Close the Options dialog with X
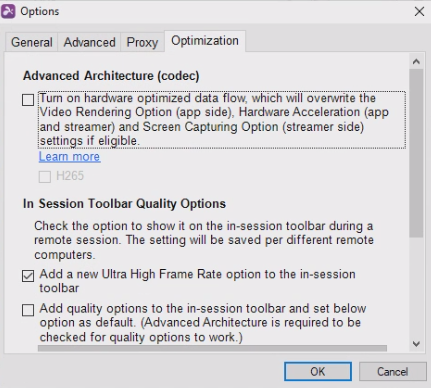 tap(419, 12)
